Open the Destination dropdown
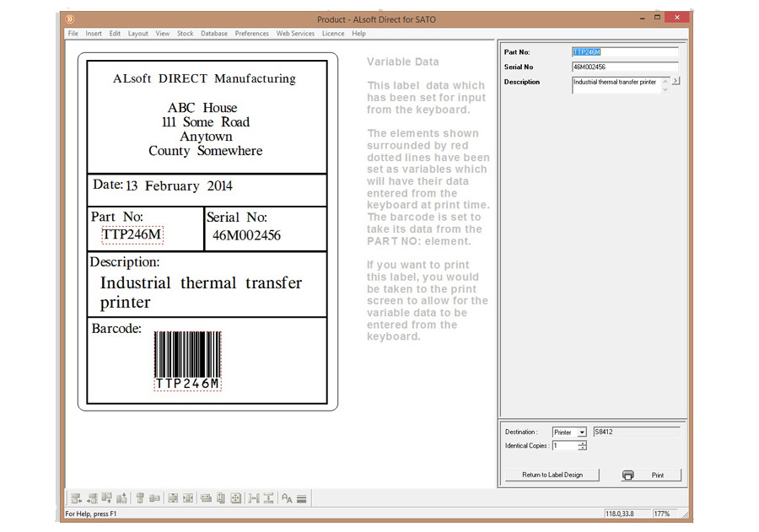This screenshot has width=759, height=532. [582, 433]
